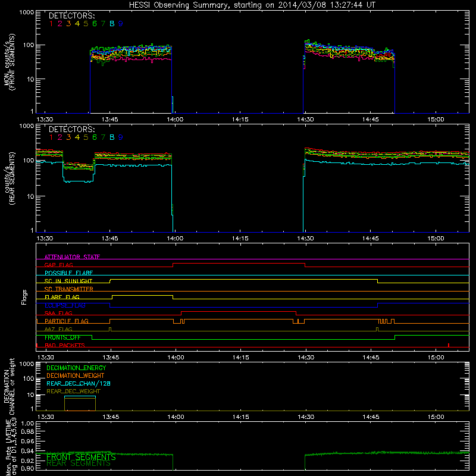476x476 pixels.
Task: Pick detector 9 legend in rear segments plot
Action: [121, 137]
